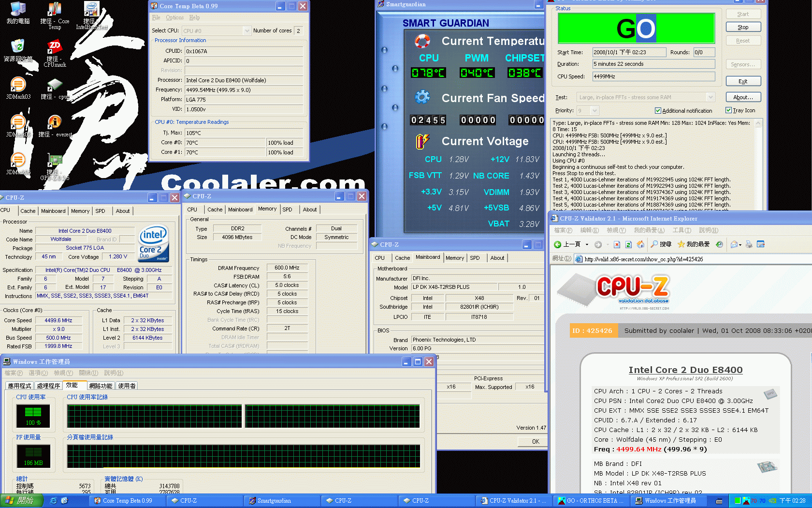Screen dimensions: 812x508
Task: Click the Orthos log scrollbar up arrow
Action: point(758,123)
